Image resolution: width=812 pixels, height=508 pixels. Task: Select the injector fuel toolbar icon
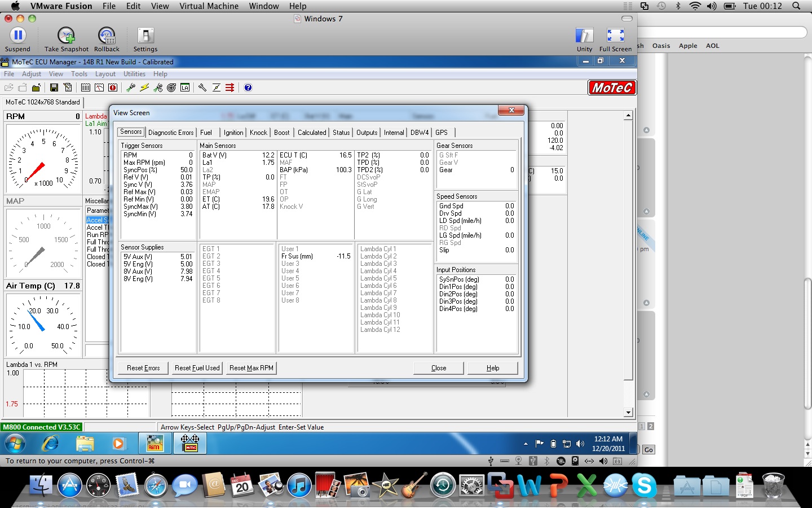(130, 87)
